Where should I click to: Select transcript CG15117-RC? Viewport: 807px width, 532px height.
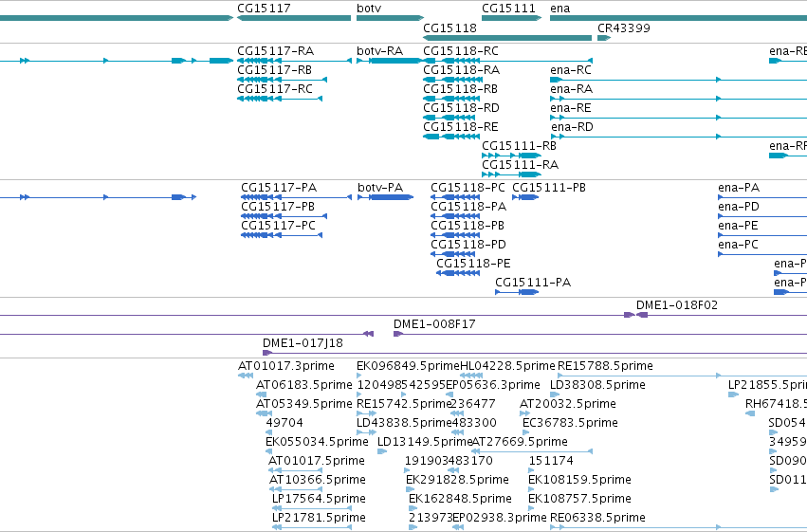275,89
